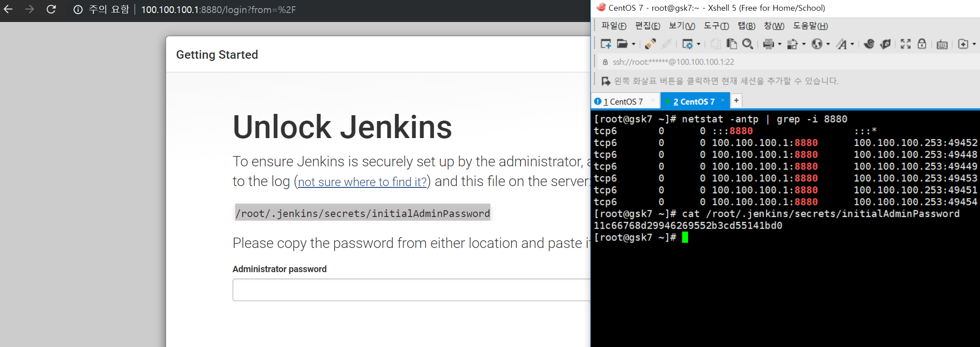Open the 도움말(H) menu
The image size is (980, 347).
tap(810, 26)
